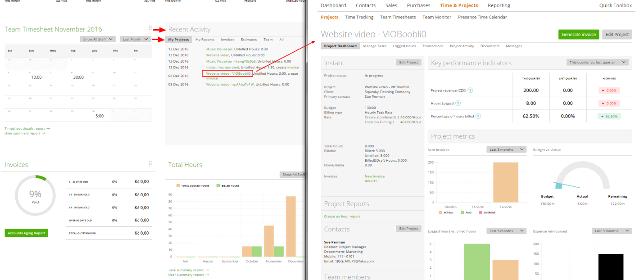
Task: Click the Generate invoice button
Action: 579,34
